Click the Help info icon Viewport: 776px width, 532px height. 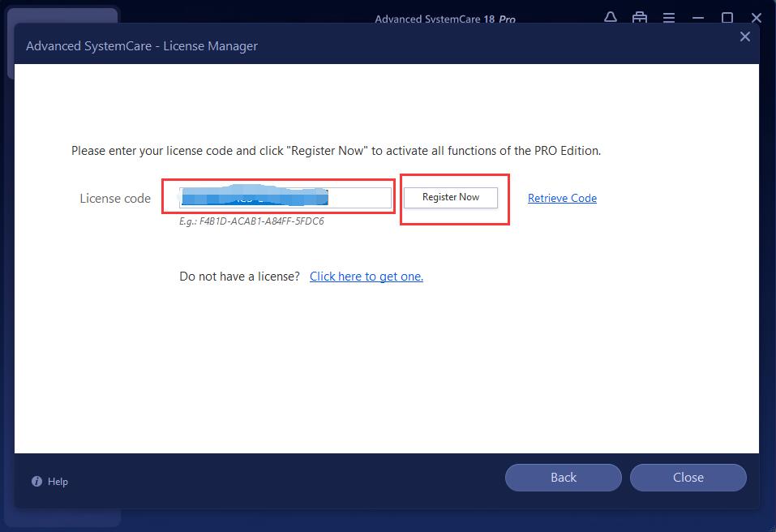[x=36, y=482]
